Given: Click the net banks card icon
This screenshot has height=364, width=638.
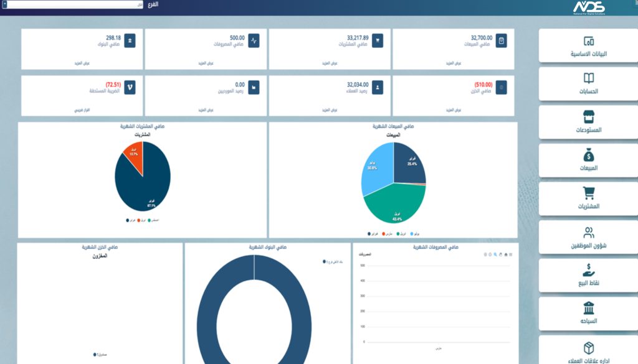Looking at the screenshot, I should pyautogui.click(x=130, y=40).
